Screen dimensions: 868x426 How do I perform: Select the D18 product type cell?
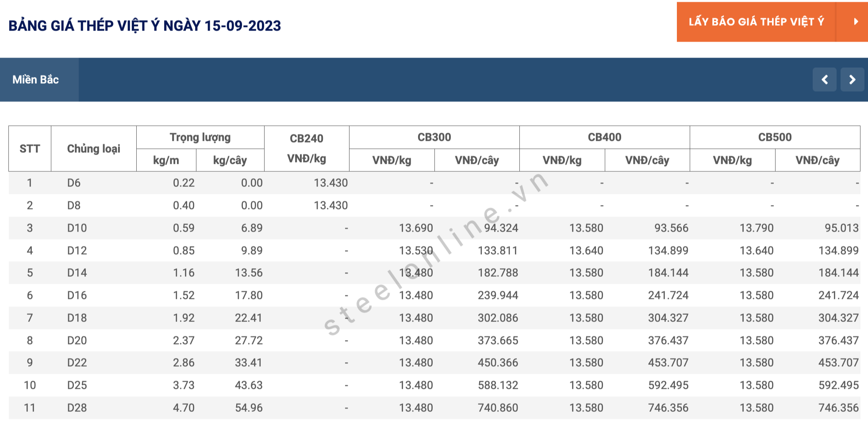point(77,318)
